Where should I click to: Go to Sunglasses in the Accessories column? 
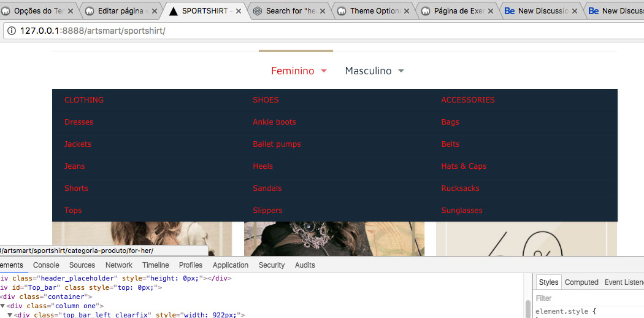tap(461, 211)
